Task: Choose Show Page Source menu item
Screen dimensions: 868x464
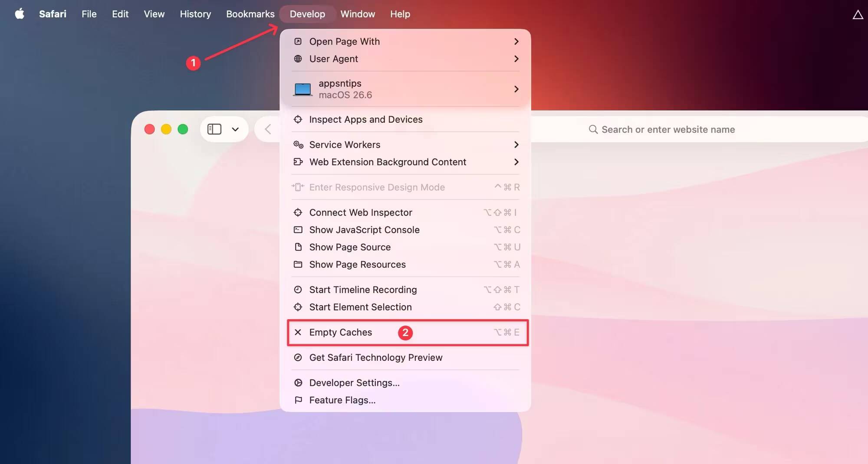Action: [405, 247]
